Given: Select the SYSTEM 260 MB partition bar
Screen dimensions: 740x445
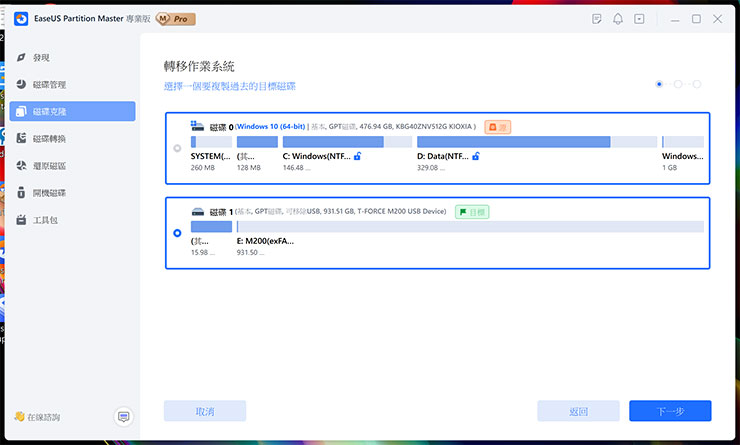Looking at the screenshot, I should (x=211, y=142).
